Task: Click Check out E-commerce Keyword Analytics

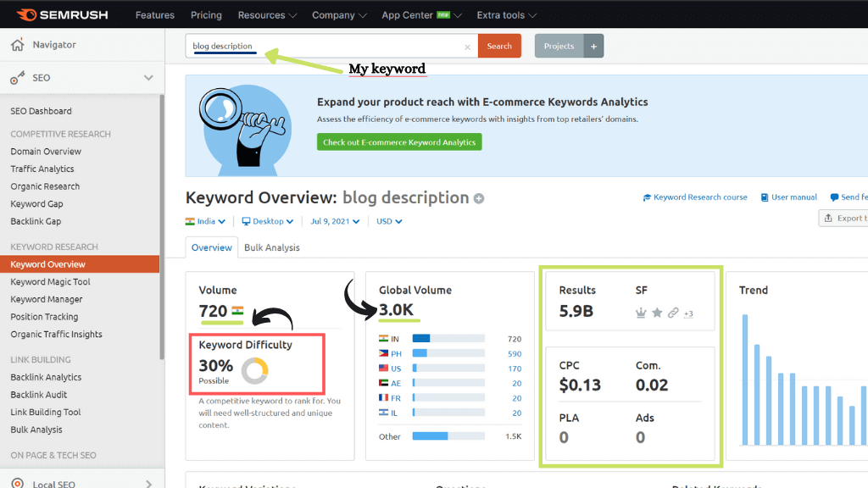Action: click(x=399, y=142)
